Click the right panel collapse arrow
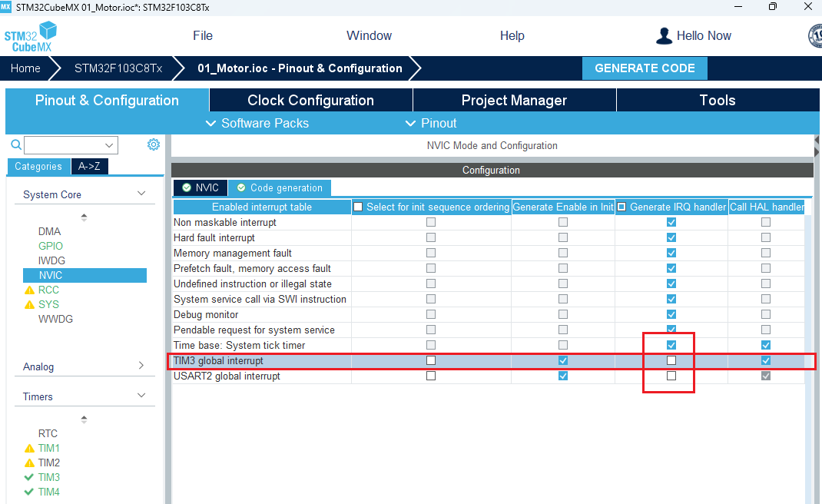822x504 pixels. (x=817, y=145)
